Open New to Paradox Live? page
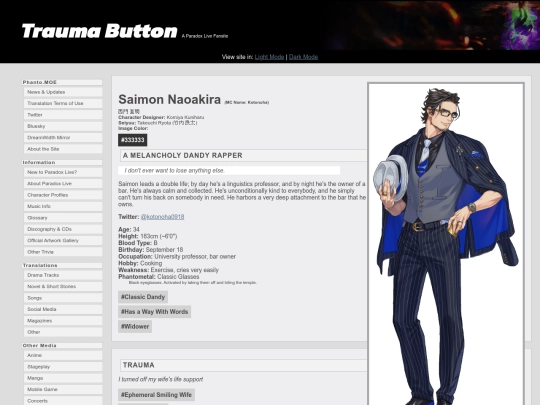The width and height of the screenshot is (540, 405). pyautogui.click(x=63, y=172)
